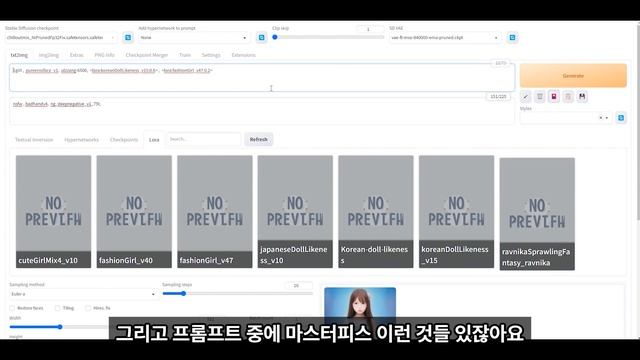
Task: Select the fashionGirl_v40 Lora card
Action: point(134,212)
